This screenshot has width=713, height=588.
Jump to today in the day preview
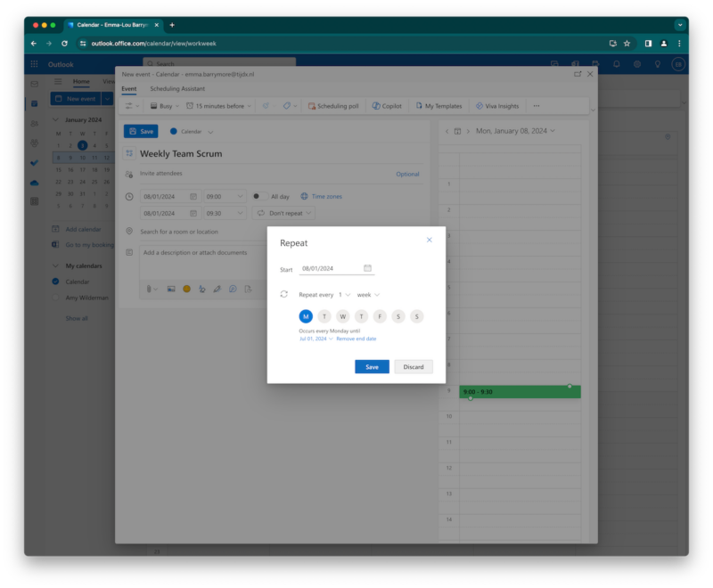[457, 131]
